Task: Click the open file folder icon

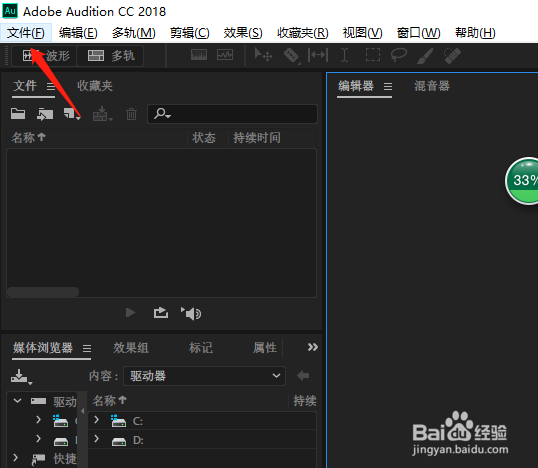Action: pos(18,114)
